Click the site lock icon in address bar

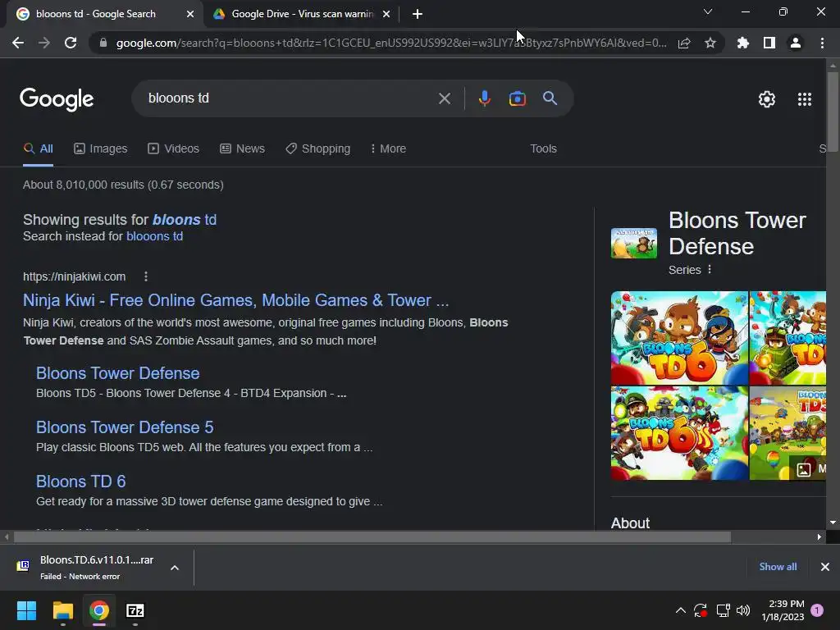(x=103, y=43)
